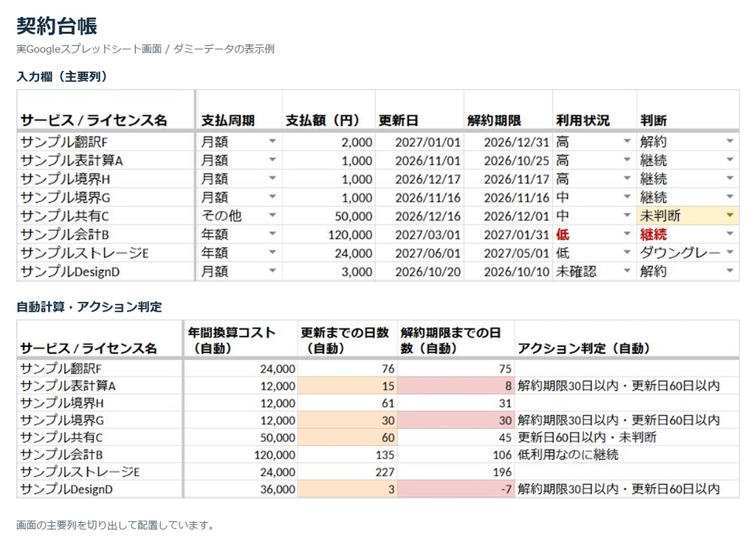Select サンプル境界H name in calculation table
The height and width of the screenshot is (539, 756).
click(x=100, y=403)
